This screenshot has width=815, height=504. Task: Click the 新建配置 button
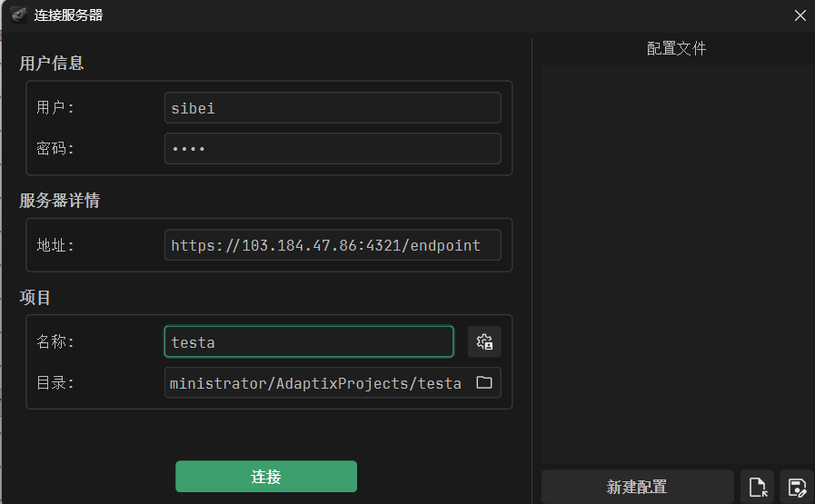pos(637,487)
